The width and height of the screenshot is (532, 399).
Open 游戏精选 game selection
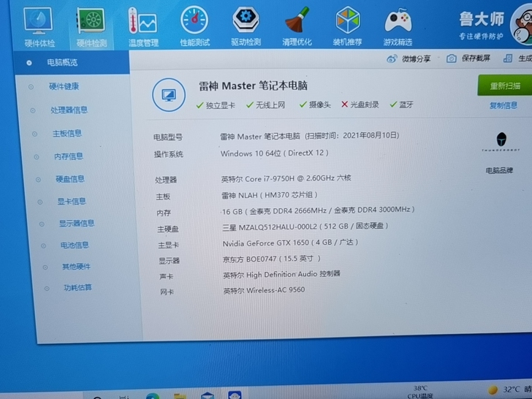coord(398,26)
